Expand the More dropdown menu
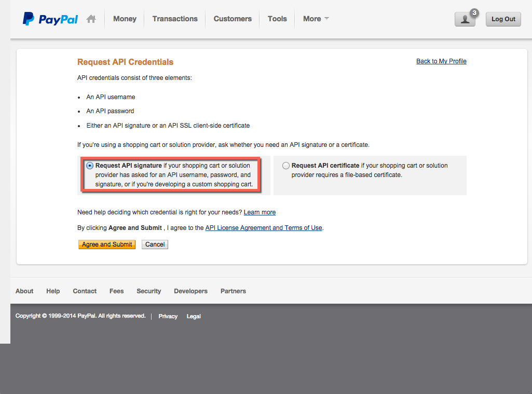 coord(316,19)
